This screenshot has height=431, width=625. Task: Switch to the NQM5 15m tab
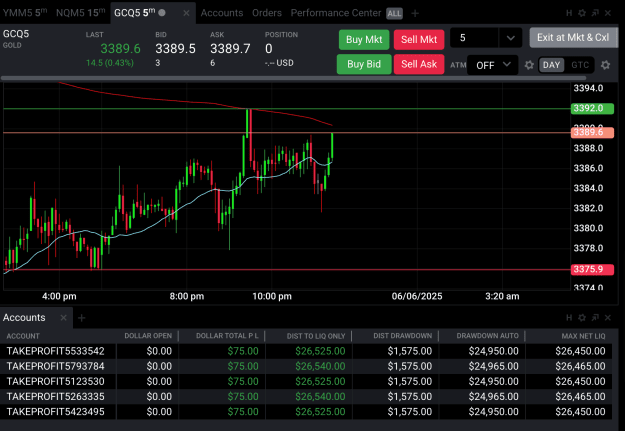(x=81, y=13)
